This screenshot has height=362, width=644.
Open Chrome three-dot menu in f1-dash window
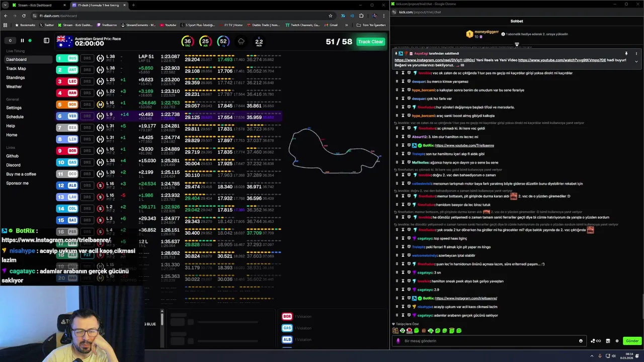tap(384, 16)
